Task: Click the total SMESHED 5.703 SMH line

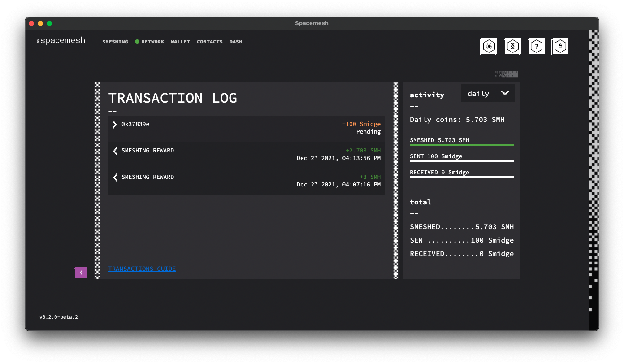Action: [x=462, y=227]
